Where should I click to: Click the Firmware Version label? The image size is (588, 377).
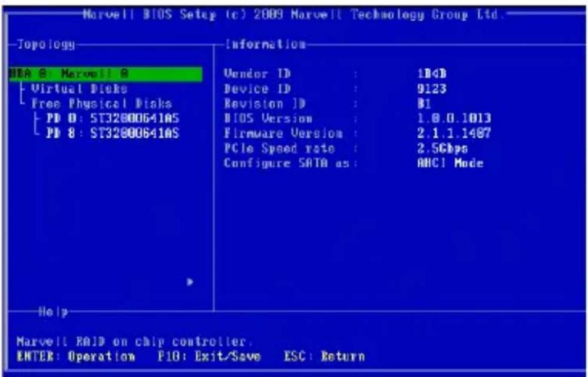(283, 133)
